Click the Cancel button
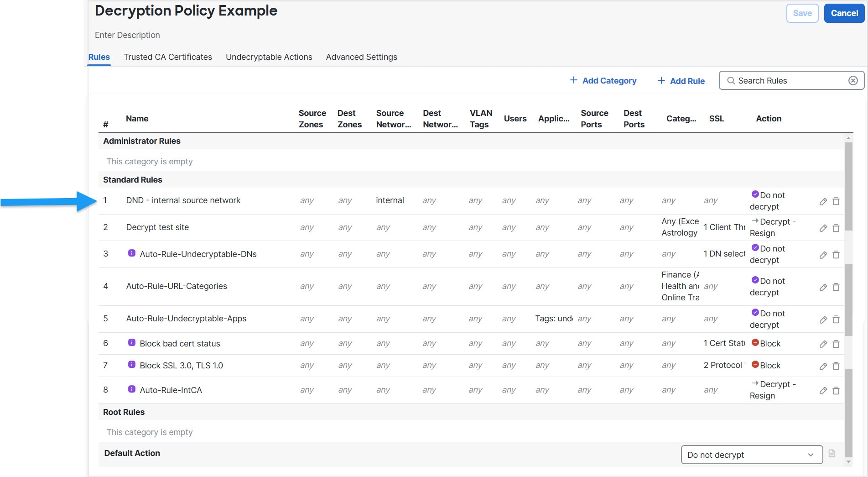Viewport: 868px width, 477px height. [x=844, y=13]
